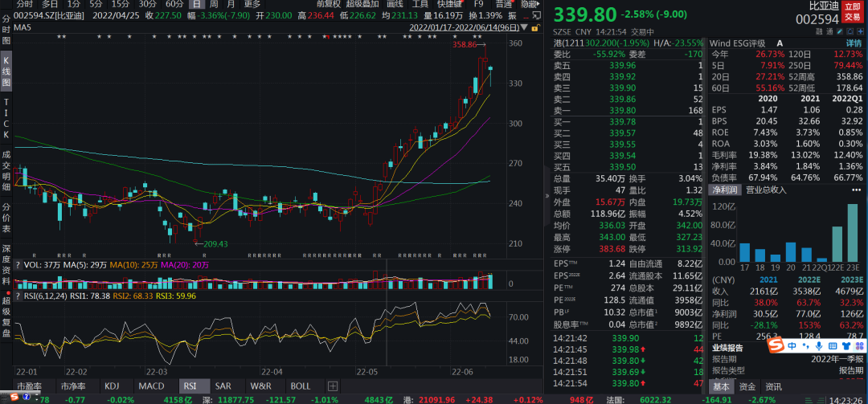Open the 画线 drawing tools menu
868x404 pixels.
[395, 4]
